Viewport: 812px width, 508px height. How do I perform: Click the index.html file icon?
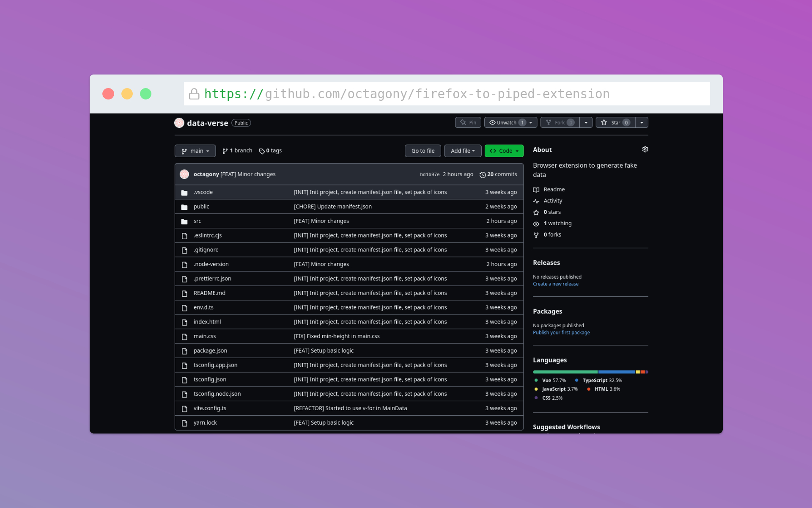[184, 322]
